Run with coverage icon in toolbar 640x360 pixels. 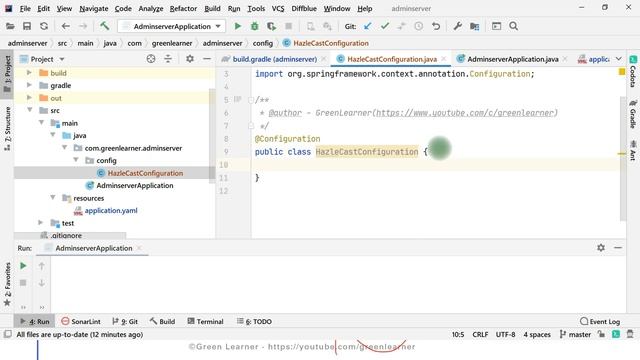point(271,26)
